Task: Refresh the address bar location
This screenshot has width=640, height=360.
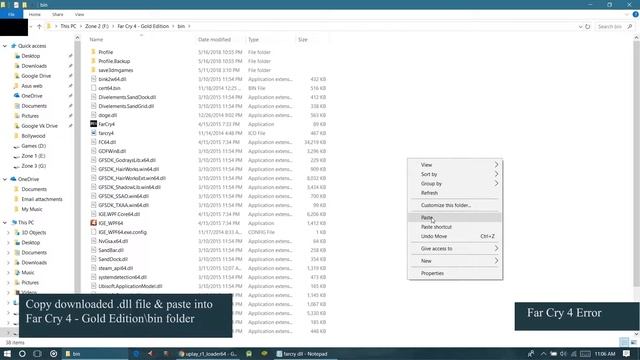Action: coord(588,27)
